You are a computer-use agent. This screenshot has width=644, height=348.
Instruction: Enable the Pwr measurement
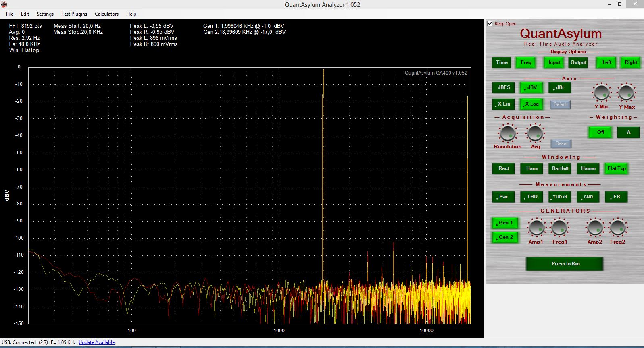[x=504, y=197]
